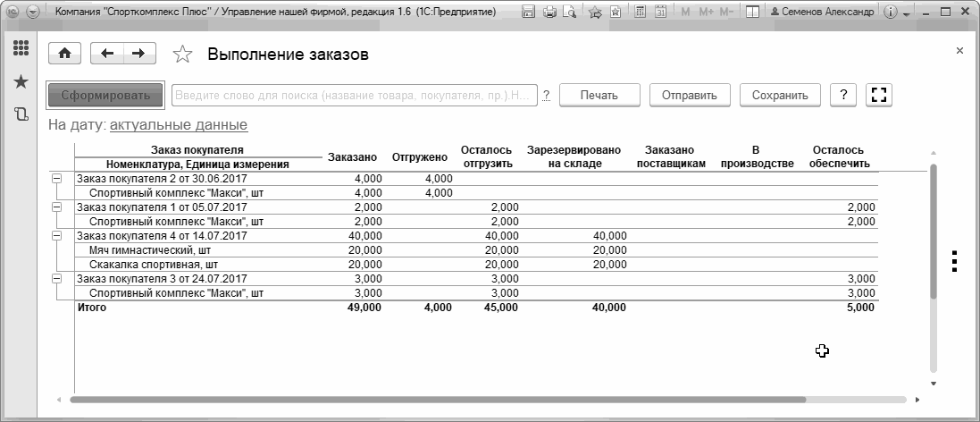This screenshot has height=422, width=980.
Task: Click total Осталось отгрузить value 45,000
Action: (x=500, y=308)
